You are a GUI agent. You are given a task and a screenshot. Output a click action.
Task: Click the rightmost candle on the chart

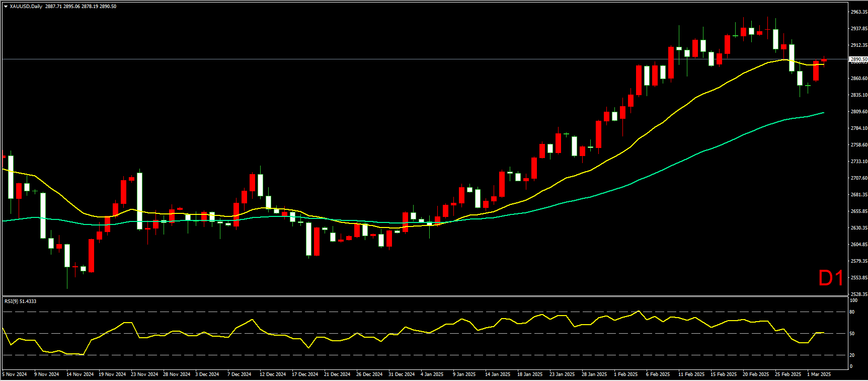click(824, 60)
